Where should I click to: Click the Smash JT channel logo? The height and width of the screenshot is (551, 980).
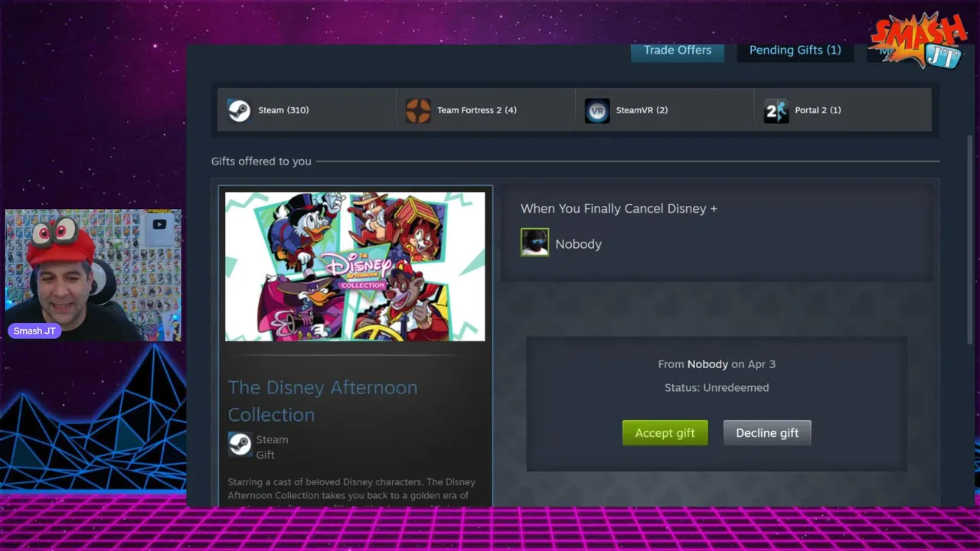coord(919,40)
